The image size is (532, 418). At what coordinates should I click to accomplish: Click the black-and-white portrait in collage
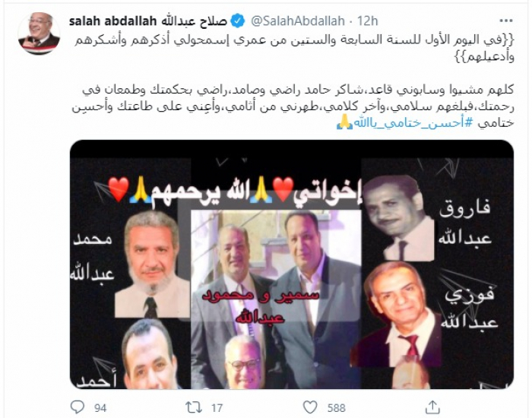pos(399,218)
